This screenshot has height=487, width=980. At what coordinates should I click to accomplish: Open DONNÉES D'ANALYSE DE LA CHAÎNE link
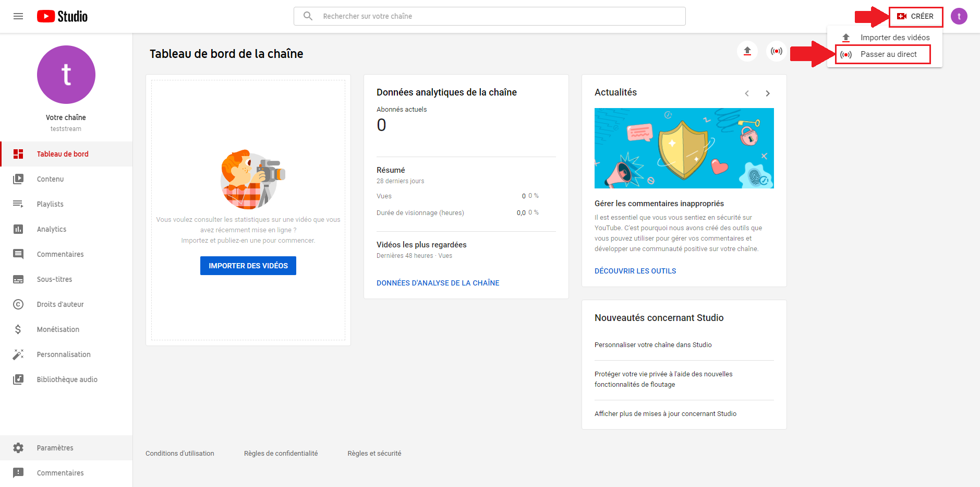coord(438,283)
